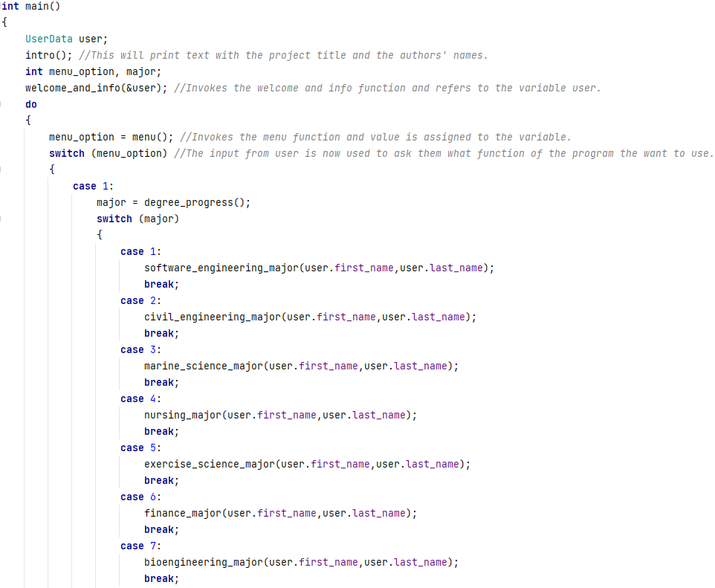Click 'last_name' in the civil_engineering_major call
Viewport: 715px width, 588px height.
[x=439, y=317]
